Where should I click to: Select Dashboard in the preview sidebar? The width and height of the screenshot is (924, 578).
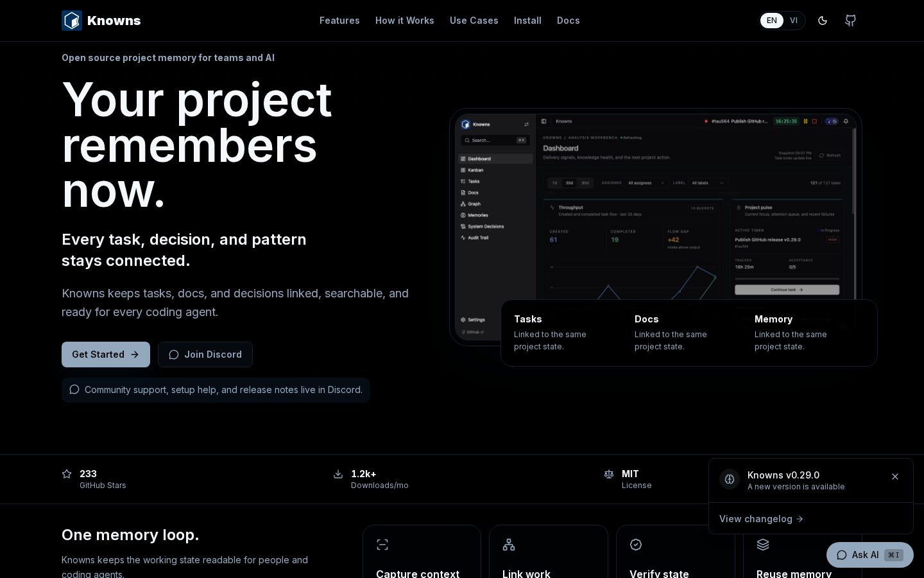click(x=495, y=159)
